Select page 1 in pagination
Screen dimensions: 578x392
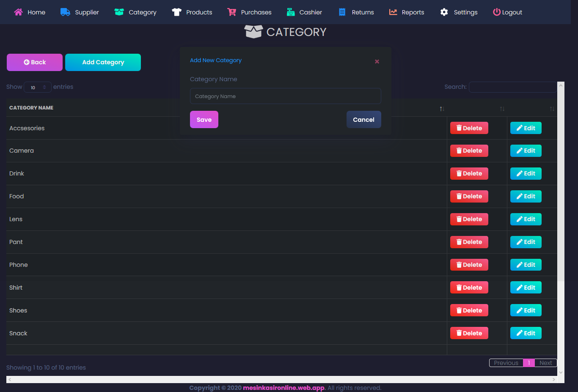pyautogui.click(x=529, y=363)
